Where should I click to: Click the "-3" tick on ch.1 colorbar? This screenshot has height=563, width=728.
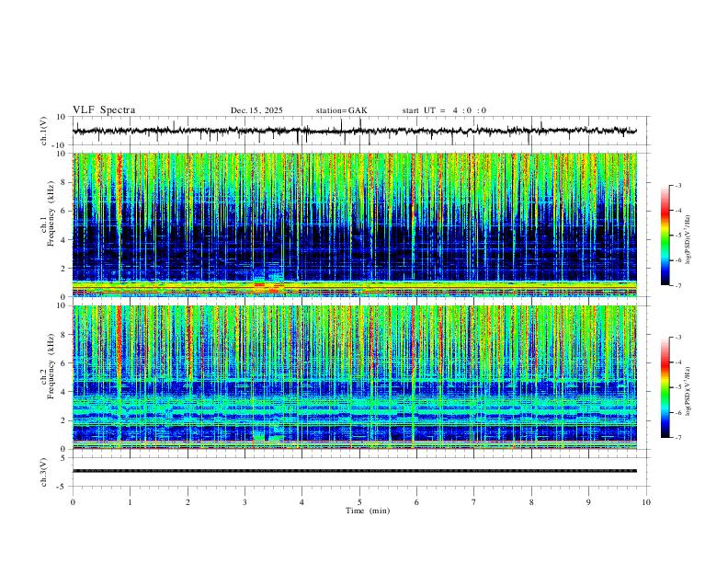(677, 185)
